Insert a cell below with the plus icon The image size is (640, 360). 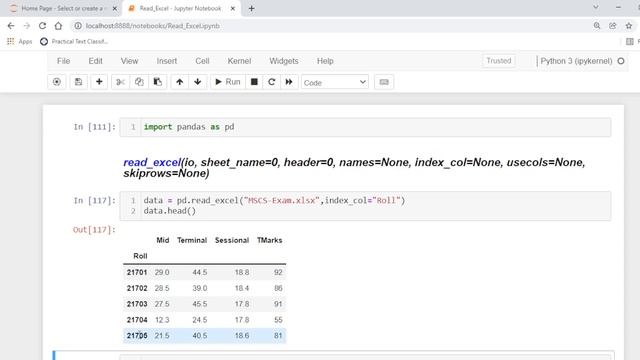click(99, 82)
